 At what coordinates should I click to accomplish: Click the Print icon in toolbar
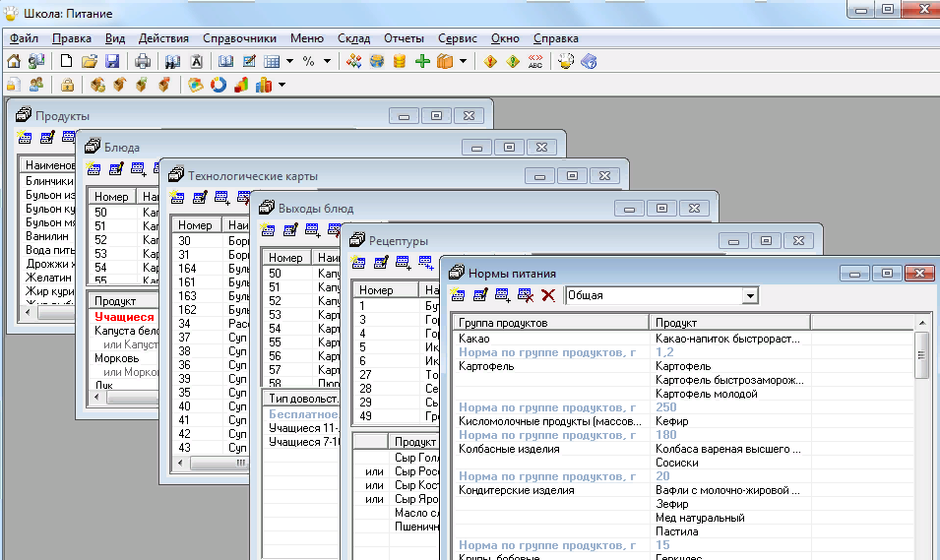142,61
